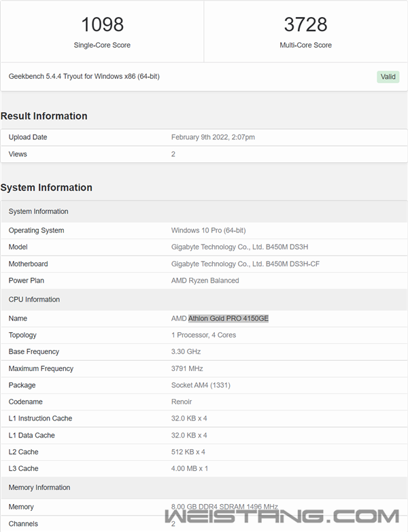Image resolution: width=408 pixels, height=532 pixels.
Task: Click the B450M DS3H-CF motherboard value
Action: (x=245, y=264)
